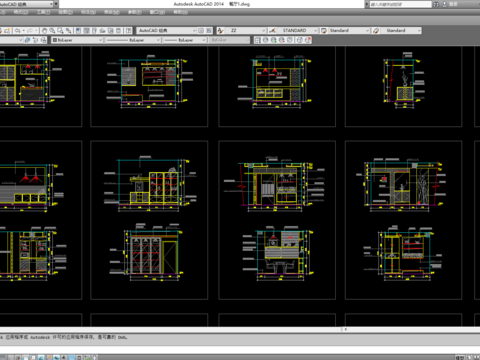Image resolution: width=480 pixels, height=360 pixels.
Task: Select the Pan hand tool
Action: click(x=44, y=31)
